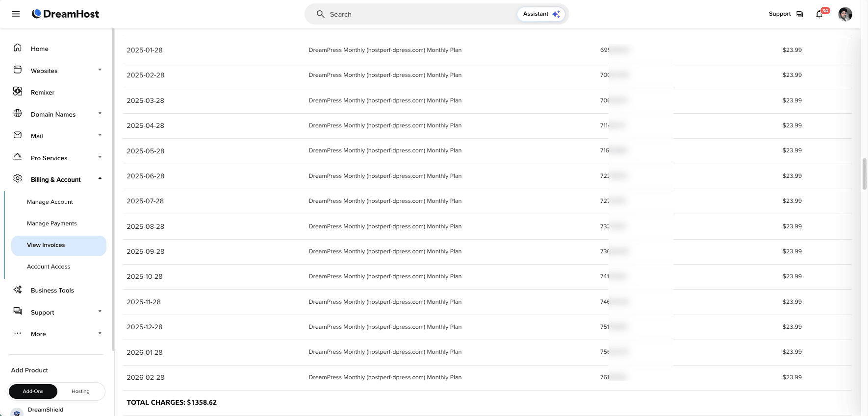Click the red notification count badge
The width and height of the screenshot is (868, 416).
click(x=825, y=10)
